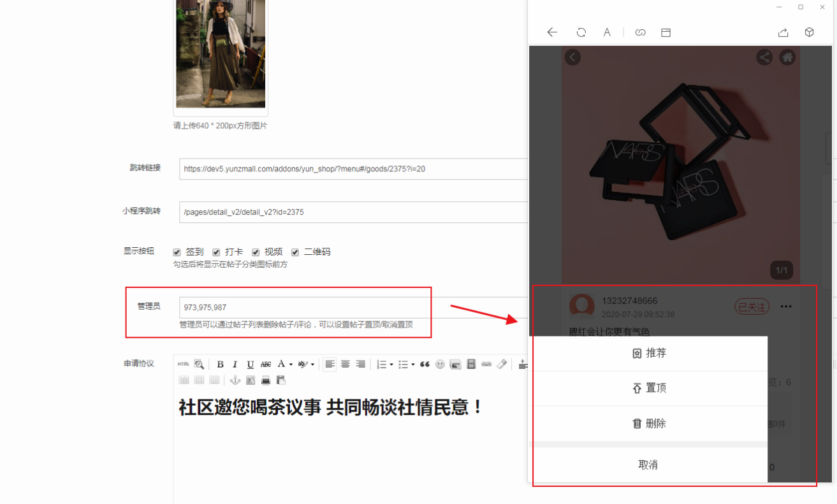Insert anchor using the anchor icon
Viewport: 837px width, 504px height.
235,380
